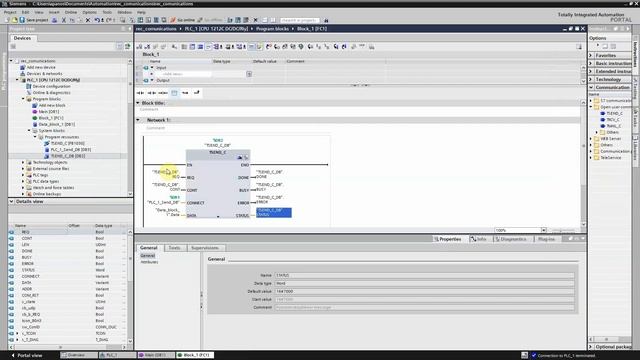Open the Insert menu

[x=54, y=12]
